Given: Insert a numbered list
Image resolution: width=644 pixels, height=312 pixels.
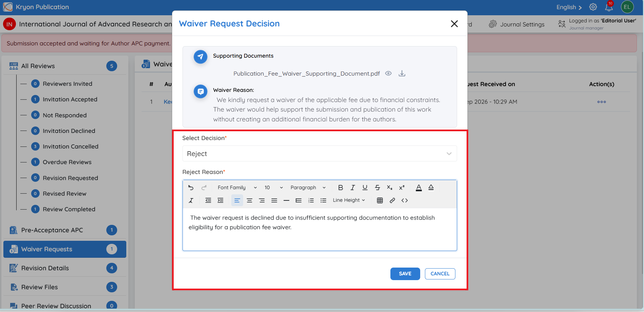Looking at the screenshot, I should (x=311, y=200).
